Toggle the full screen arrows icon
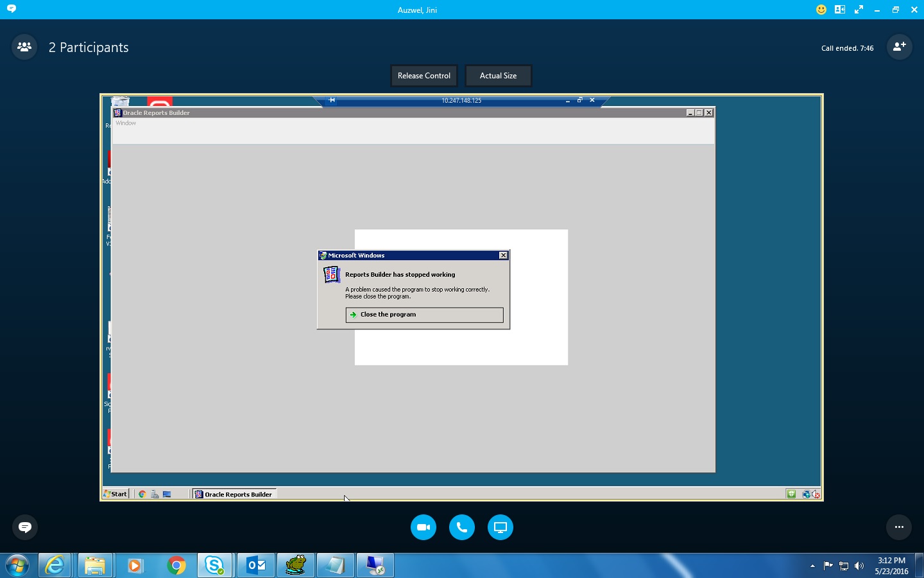Image resolution: width=924 pixels, height=578 pixels. point(859,10)
